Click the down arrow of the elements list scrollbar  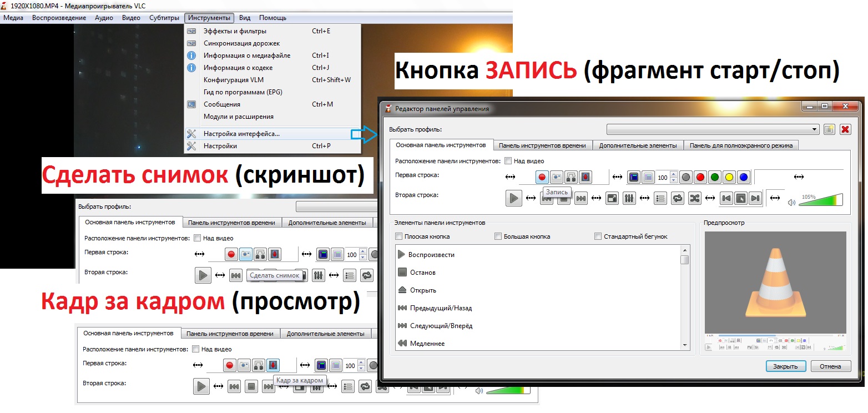point(685,345)
